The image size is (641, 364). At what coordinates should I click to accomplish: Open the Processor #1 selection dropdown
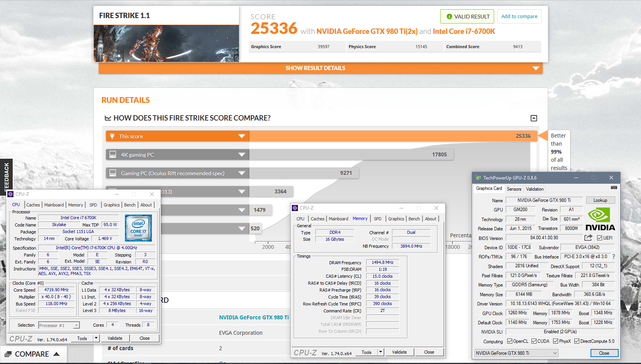[x=59, y=325]
